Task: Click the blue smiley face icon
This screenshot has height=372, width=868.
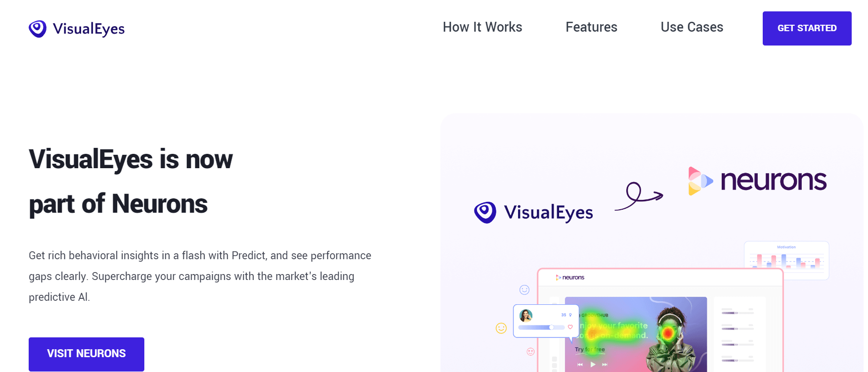Action: coord(524,290)
